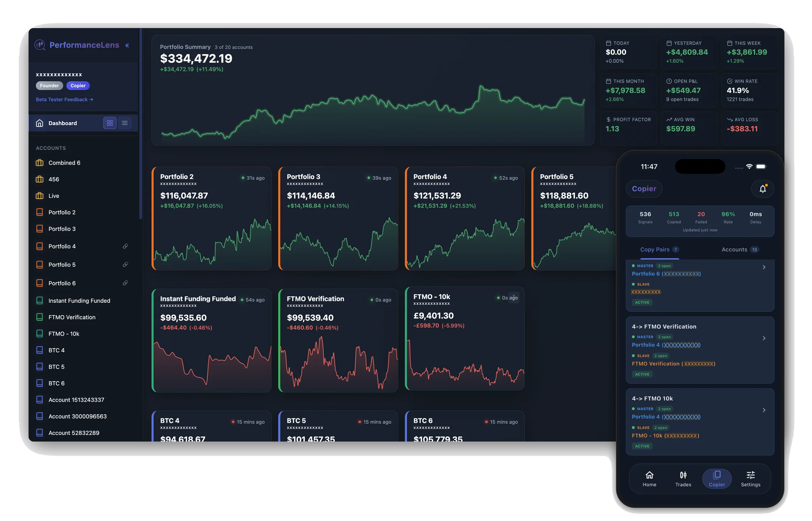Click checkmark icon in WIN RATE

click(729, 81)
